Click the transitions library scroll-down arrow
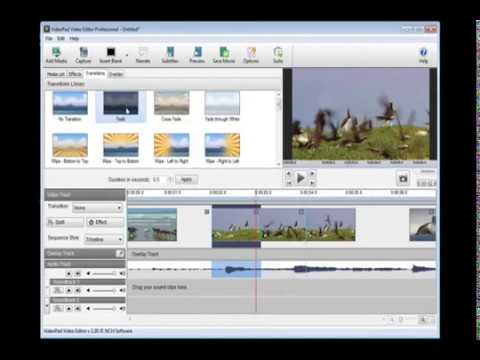The height and width of the screenshot is (360, 480). pos(278,164)
